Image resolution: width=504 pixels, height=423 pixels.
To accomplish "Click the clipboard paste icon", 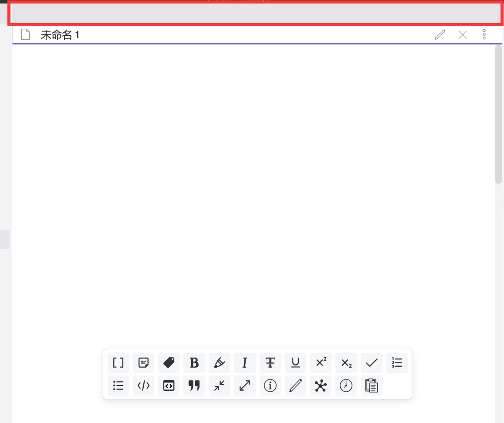I will (371, 385).
